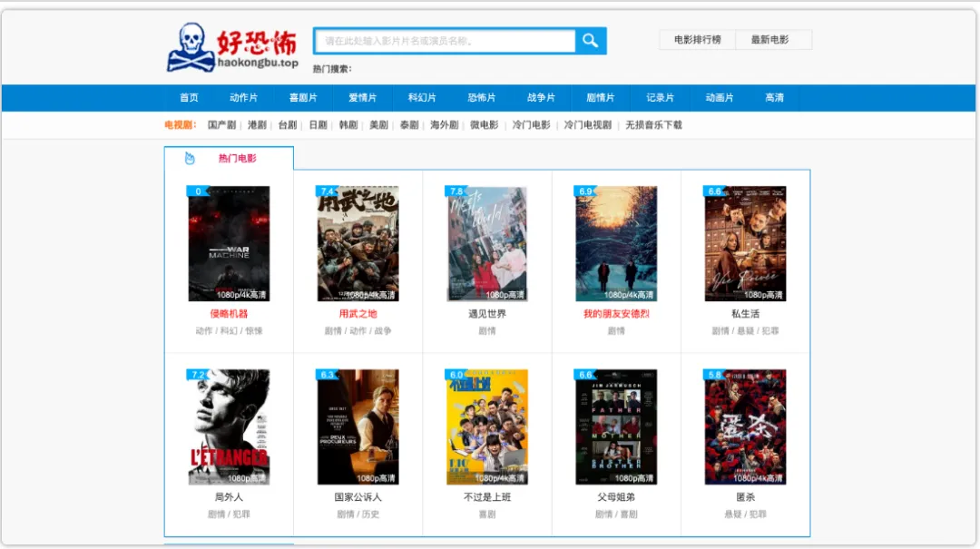Viewport: 980px width, 549px height.
Task: Open the 韩剧 TV link
Action: click(x=348, y=125)
